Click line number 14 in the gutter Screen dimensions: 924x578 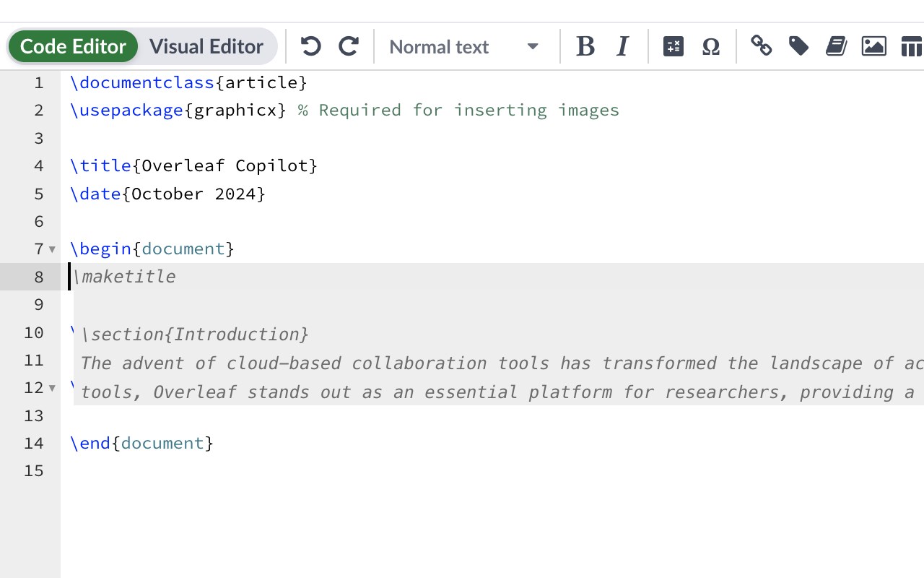tap(34, 443)
